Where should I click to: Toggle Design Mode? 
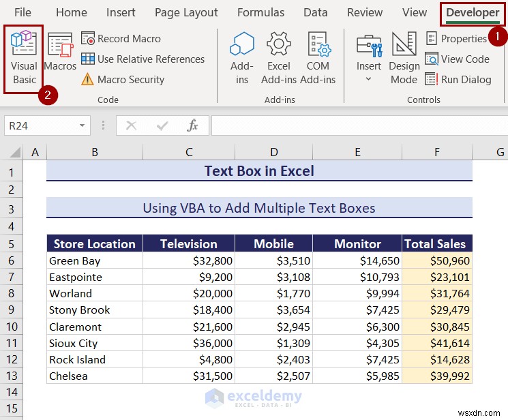404,59
